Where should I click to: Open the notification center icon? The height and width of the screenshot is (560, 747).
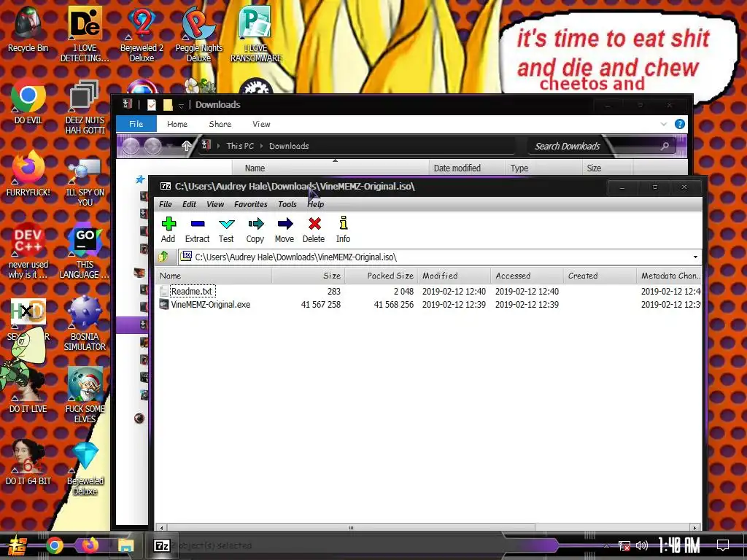(723, 545)
